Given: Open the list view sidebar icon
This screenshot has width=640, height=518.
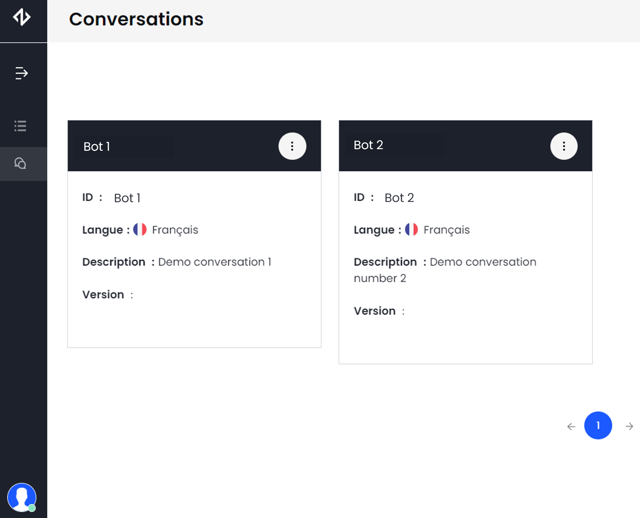Looking at the screenshot, I should click(x=21, y=126).
